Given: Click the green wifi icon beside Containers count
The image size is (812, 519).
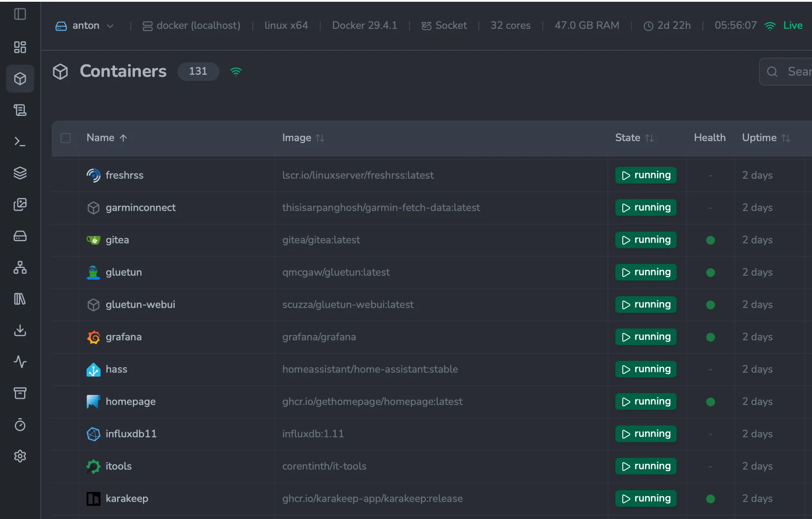Looking at the screenshot, I should tap(236, 72).
